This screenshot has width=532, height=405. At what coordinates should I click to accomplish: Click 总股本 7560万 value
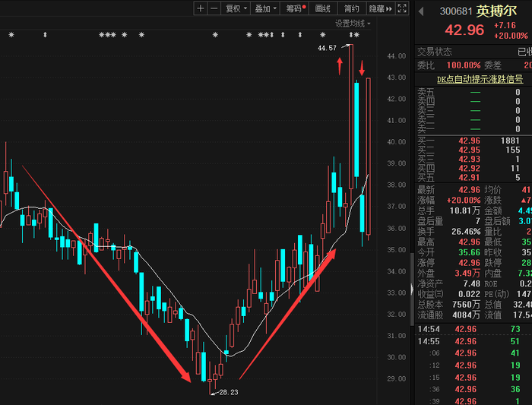(x=466, y=305)
